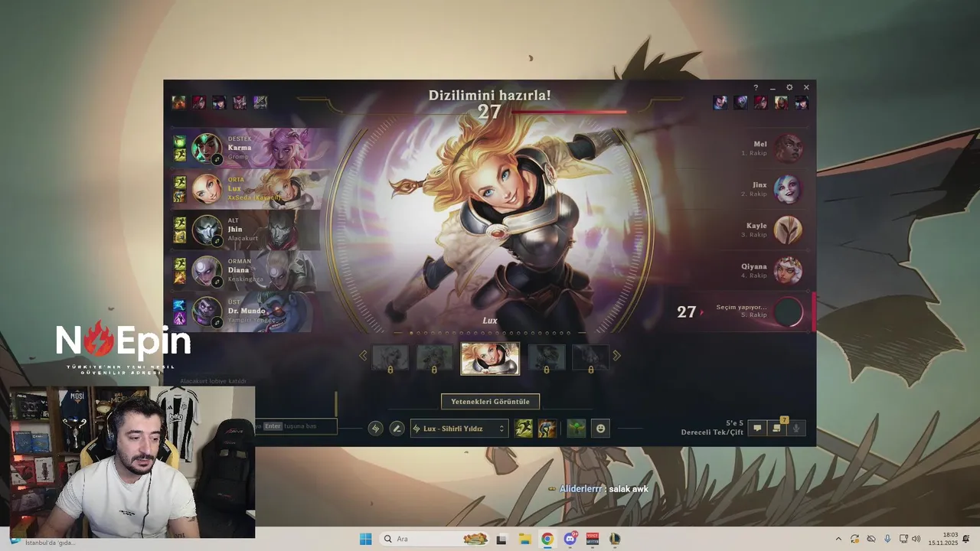Viewport: 980px width, 551px height.
Task: Click Yetenekleri Görüntüle button
Action: pyautogui.click(x=490, y=402)
